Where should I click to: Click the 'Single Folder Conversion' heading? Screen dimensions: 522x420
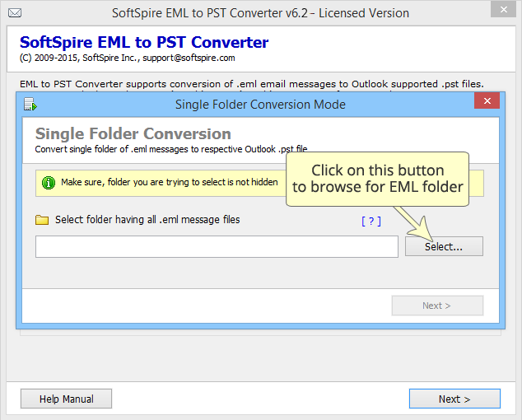click(x=133, y=134)
